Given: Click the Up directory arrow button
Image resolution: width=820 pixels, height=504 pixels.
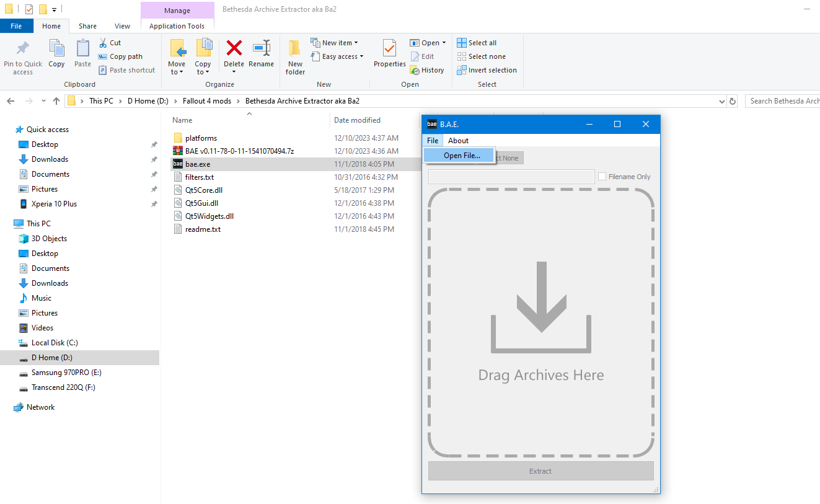Looking at the screenshot, I should click(x=56, y=101).
